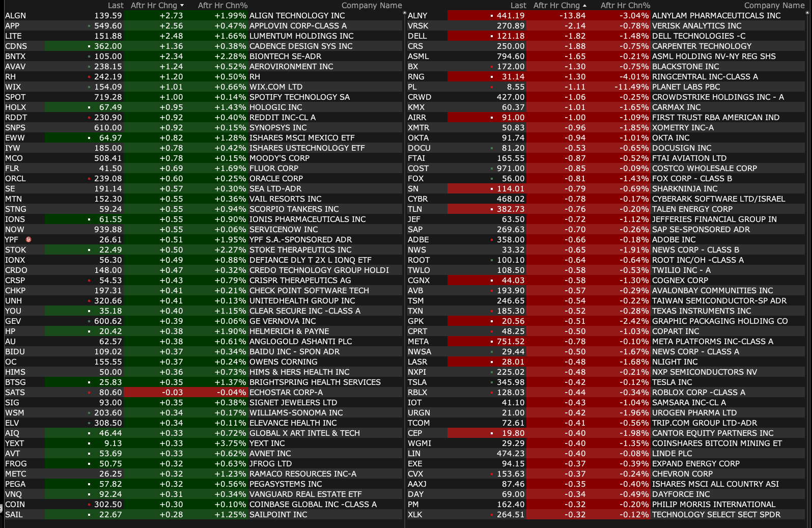Toggle descending sort arrow on left Aftr Hr Chng
The image size is (812, 528).
click(x=182, y=6)
